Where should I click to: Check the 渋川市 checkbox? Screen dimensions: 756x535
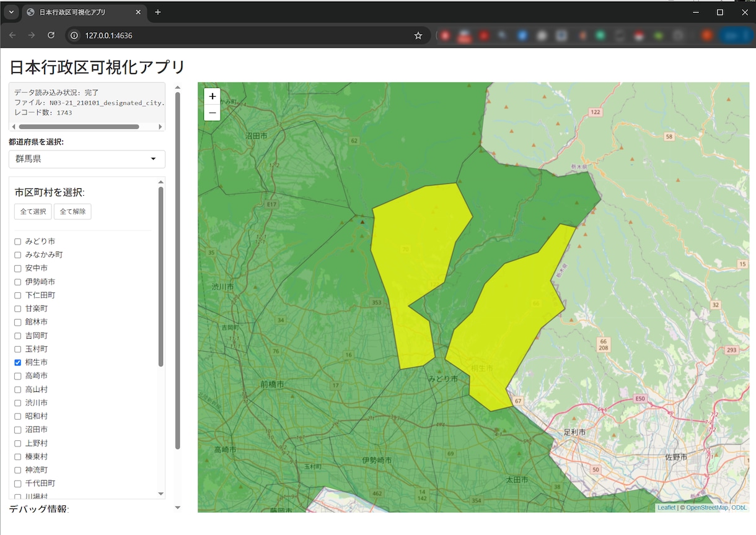pos(18,402)
